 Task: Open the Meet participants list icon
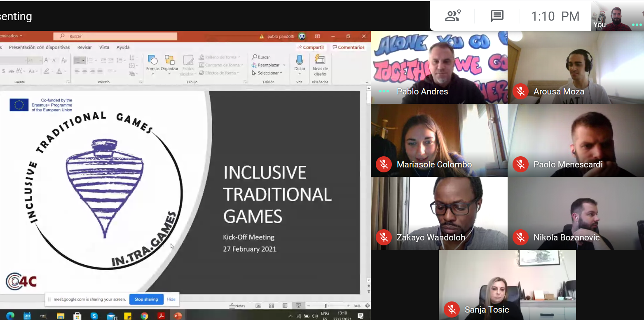[x=452, y=16]
